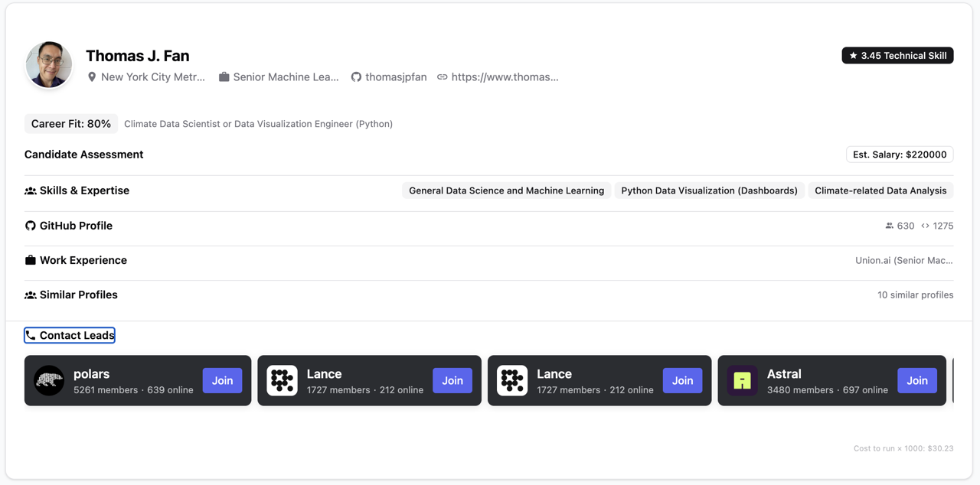Click the star icon in Technical Skill badge
The height and width of the screenshot is (485, 980).
point(853,56)
